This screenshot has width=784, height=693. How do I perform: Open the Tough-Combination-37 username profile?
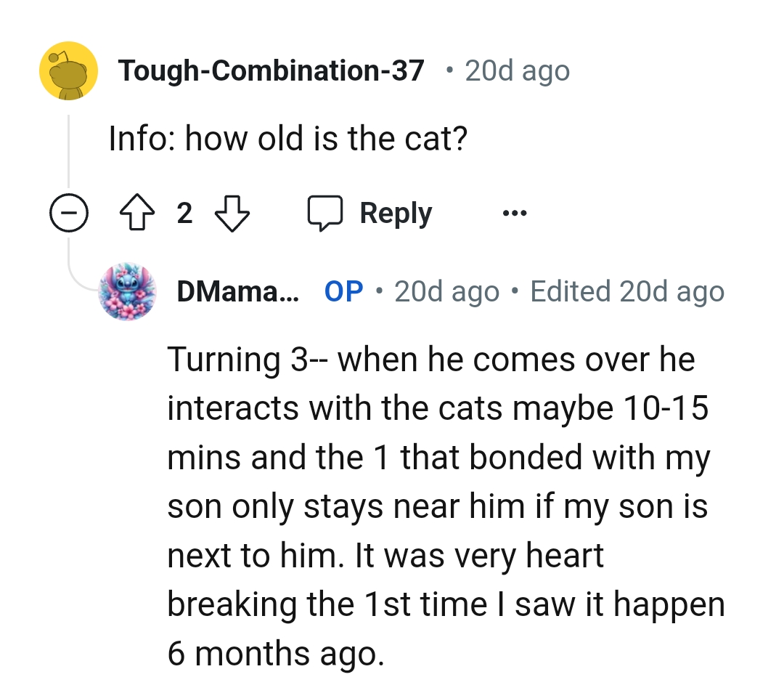click(271, 70)
